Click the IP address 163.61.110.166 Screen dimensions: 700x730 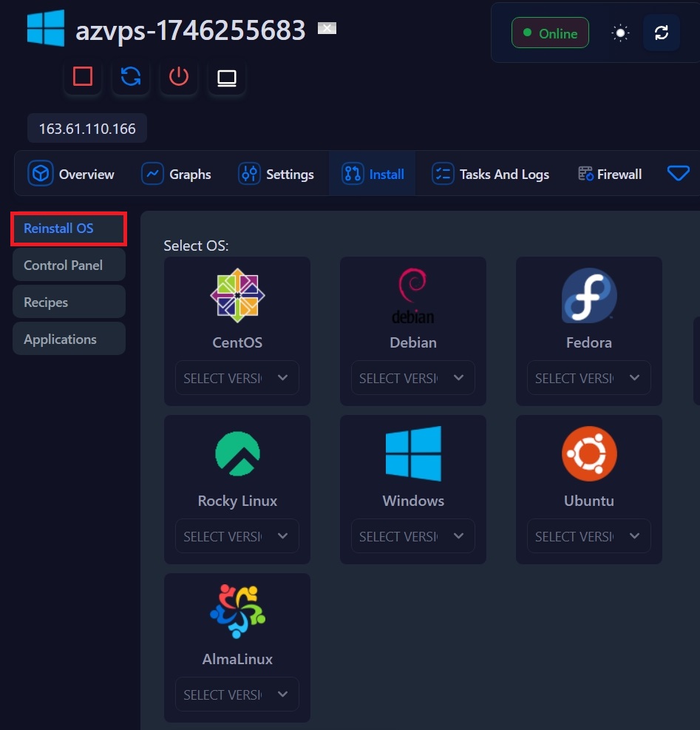[87, 129]
